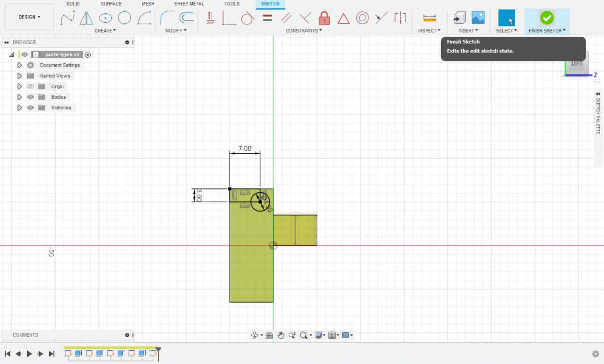Open the Measure tool under Inspect
The height and width of the screenshot is (364, 604).
click(x=430, y=18)
